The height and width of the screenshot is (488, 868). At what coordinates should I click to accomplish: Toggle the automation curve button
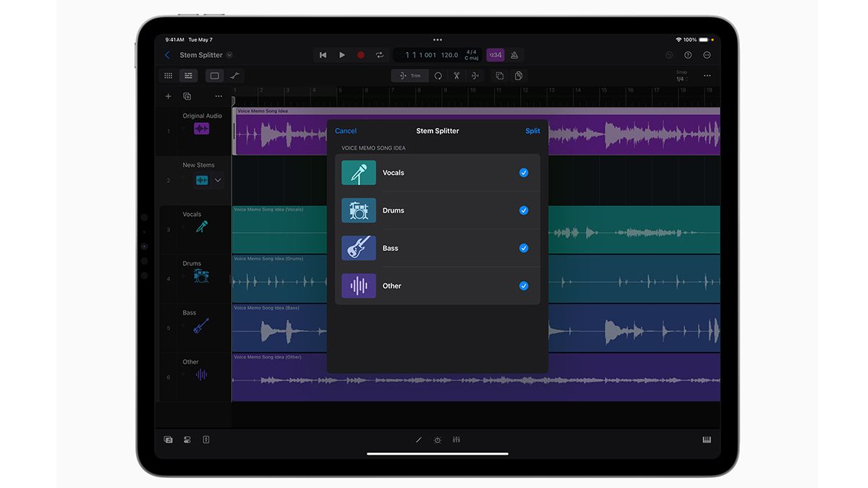[234, 75]
